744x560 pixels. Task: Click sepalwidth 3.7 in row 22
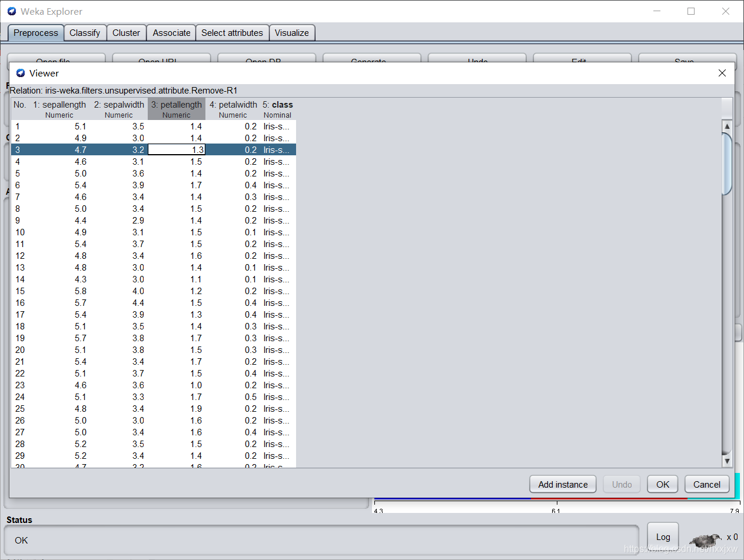pos(119,374)
